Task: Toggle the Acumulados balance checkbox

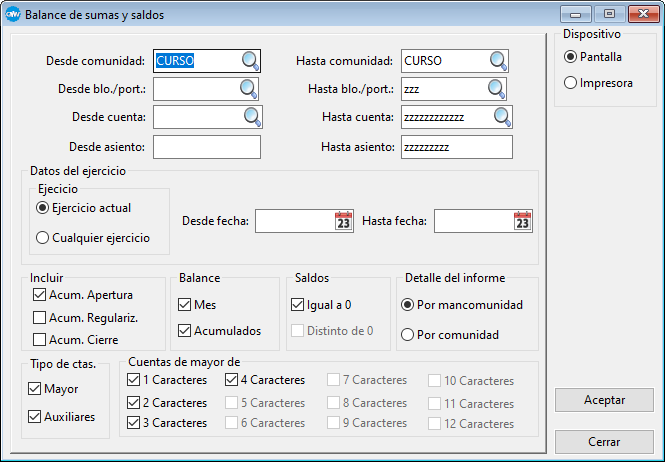Action: click(x=185, y=330)
